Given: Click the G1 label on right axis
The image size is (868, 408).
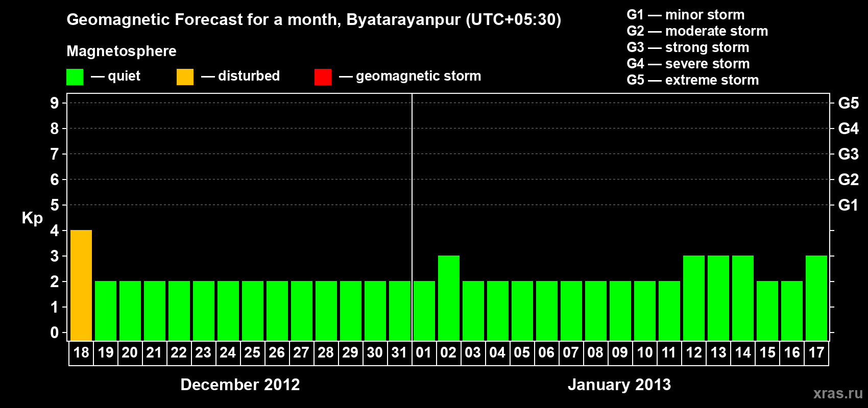Looking at the screenshot, I should (849, 205).
